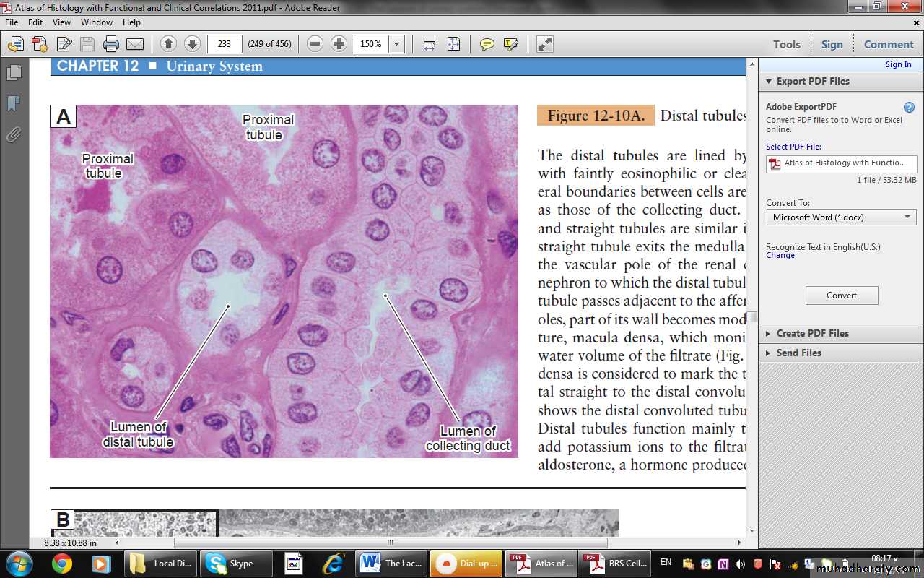Go to next page with down arrow
The image size is (924, 578).
click(x=192, y=44)
